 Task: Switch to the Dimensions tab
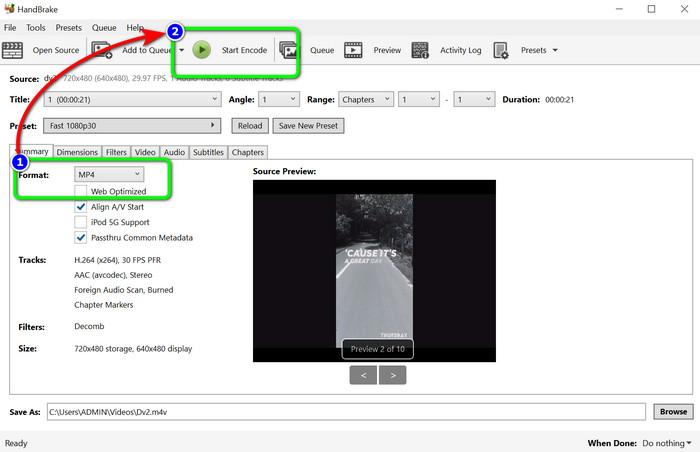coord(77,152)
